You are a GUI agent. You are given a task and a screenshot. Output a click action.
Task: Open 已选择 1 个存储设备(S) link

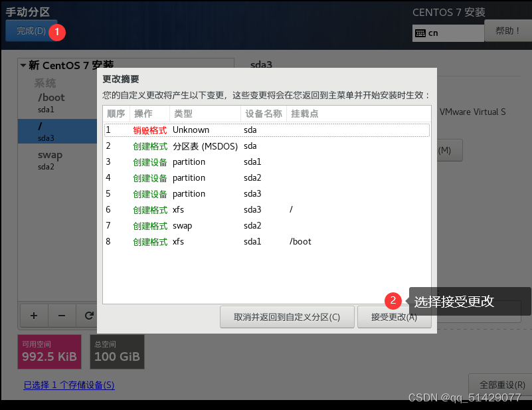pyautogui.click(x=69, y=385)
